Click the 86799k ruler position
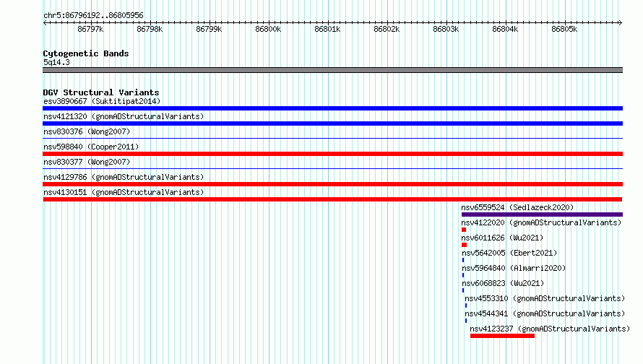Image resolution: width=643 pixels, height=364 pixels. click(x=209, y=29)
